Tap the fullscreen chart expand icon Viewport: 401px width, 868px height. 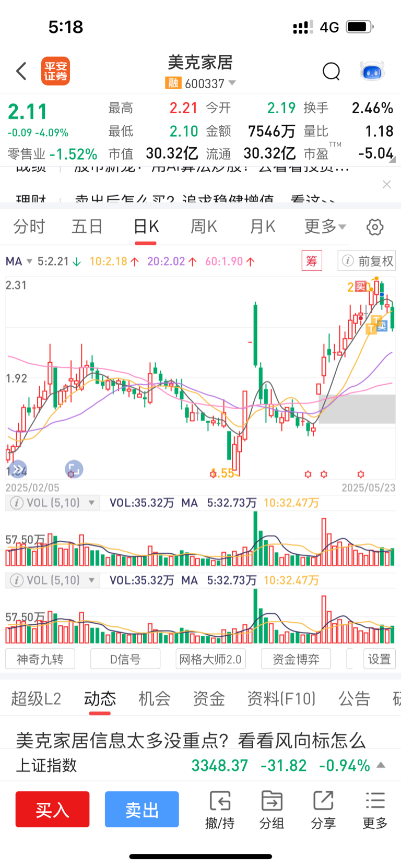pos(74,469)
